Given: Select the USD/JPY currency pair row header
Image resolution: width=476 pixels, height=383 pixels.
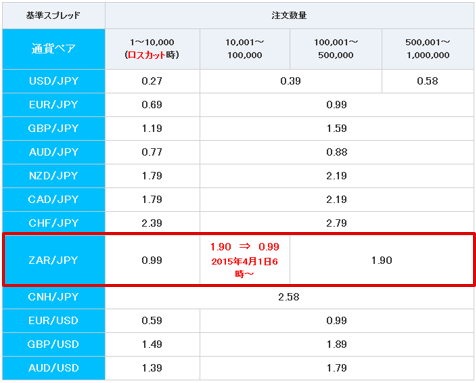Looking at the screenshot, I should (x=54, y=81).
